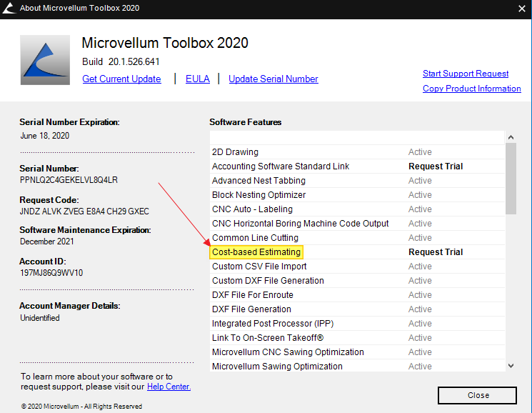Screen dimensions: 532x413
Task: Click Update Serial Number link
Action: pos(273,79)
